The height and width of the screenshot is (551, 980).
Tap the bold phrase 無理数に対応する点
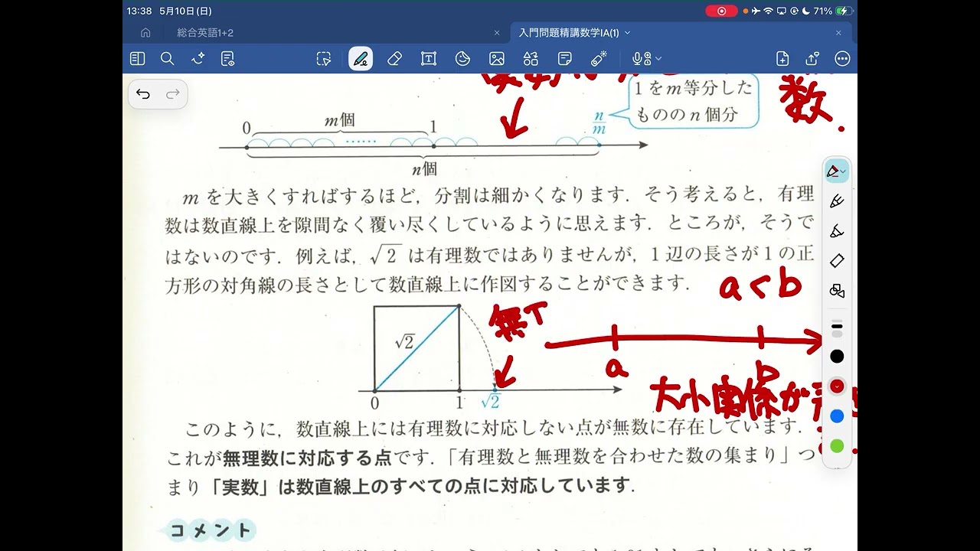[x=307, y=458]
